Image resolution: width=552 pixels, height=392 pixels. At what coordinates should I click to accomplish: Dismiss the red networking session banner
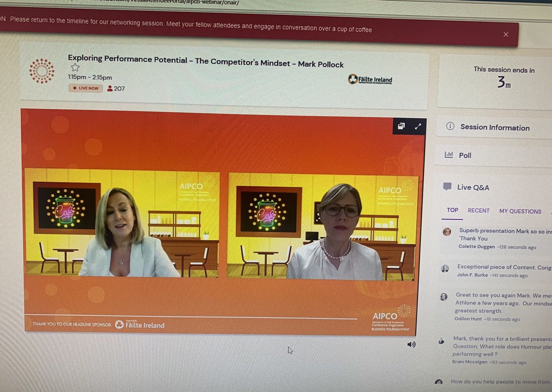click(506, 35)
